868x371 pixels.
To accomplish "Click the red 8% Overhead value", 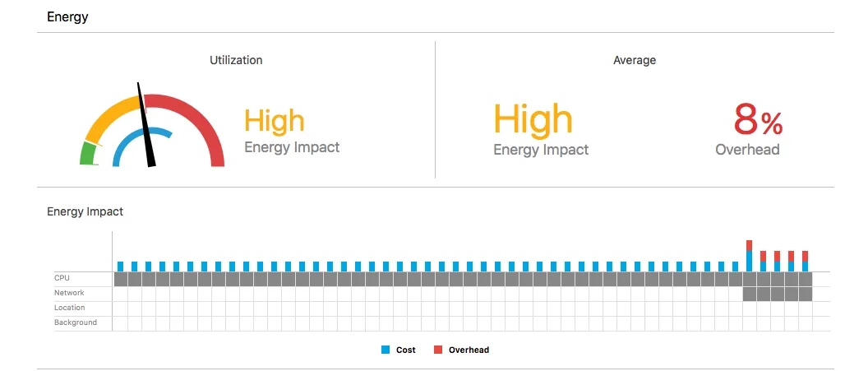I will click(x=757, y=123).
